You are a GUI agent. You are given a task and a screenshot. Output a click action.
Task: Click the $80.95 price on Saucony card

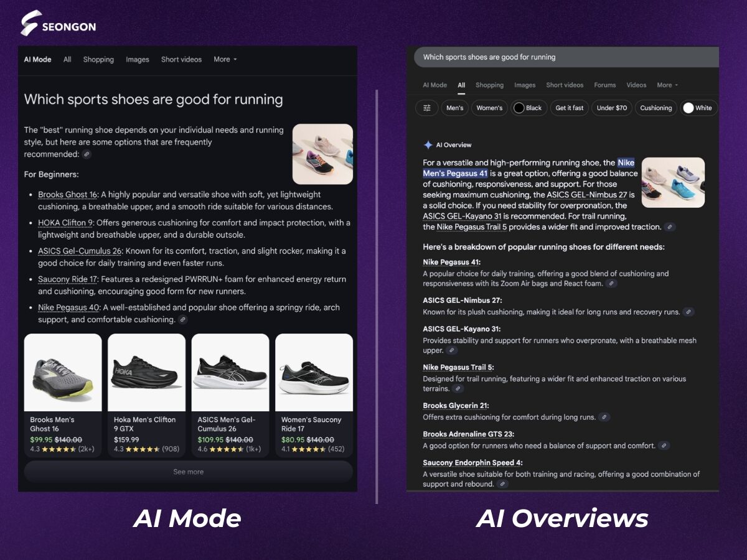click(293, 440)
